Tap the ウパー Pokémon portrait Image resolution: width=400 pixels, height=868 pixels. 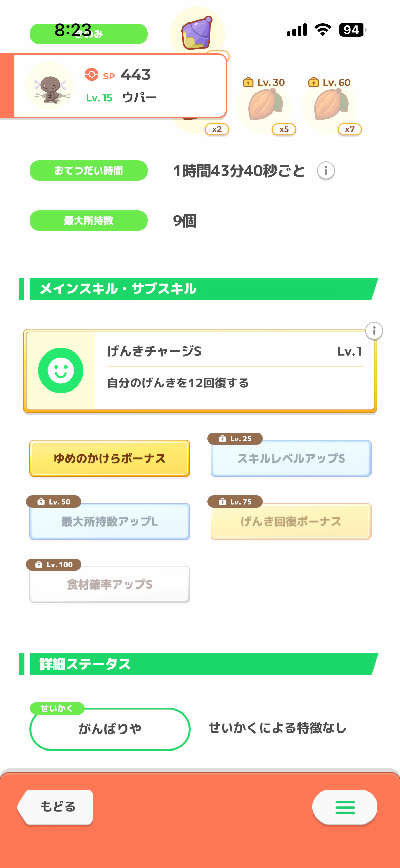pos(50,86)
